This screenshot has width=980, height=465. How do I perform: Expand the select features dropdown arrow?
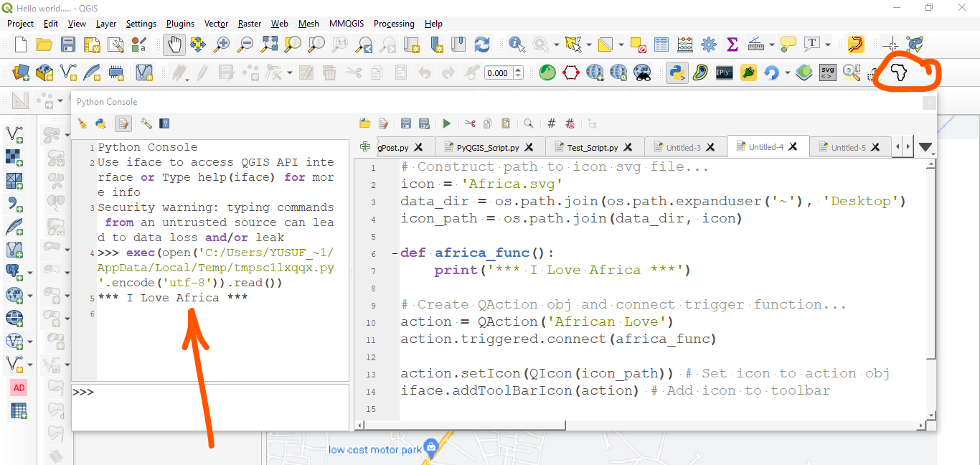587,44
